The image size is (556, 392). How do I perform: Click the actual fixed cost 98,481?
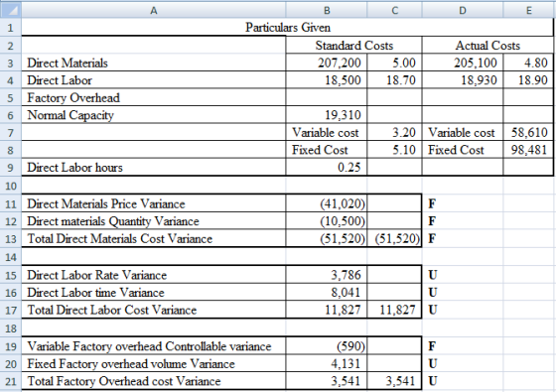[x=528, y=150]
